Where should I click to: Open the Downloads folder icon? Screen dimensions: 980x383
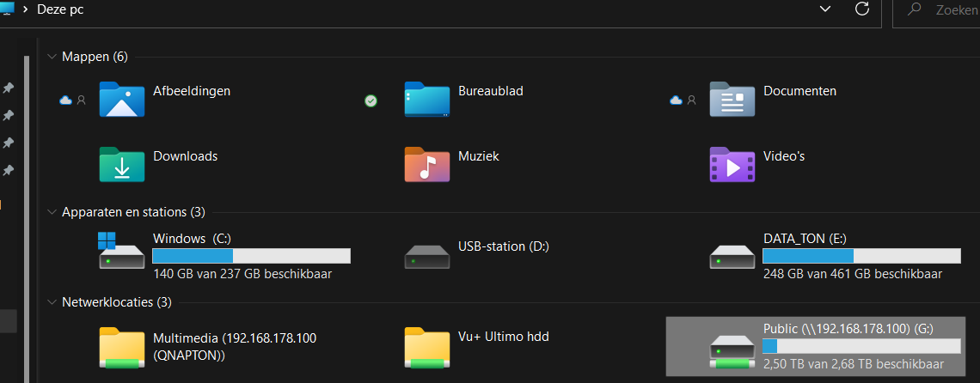[x=122, y=164]
